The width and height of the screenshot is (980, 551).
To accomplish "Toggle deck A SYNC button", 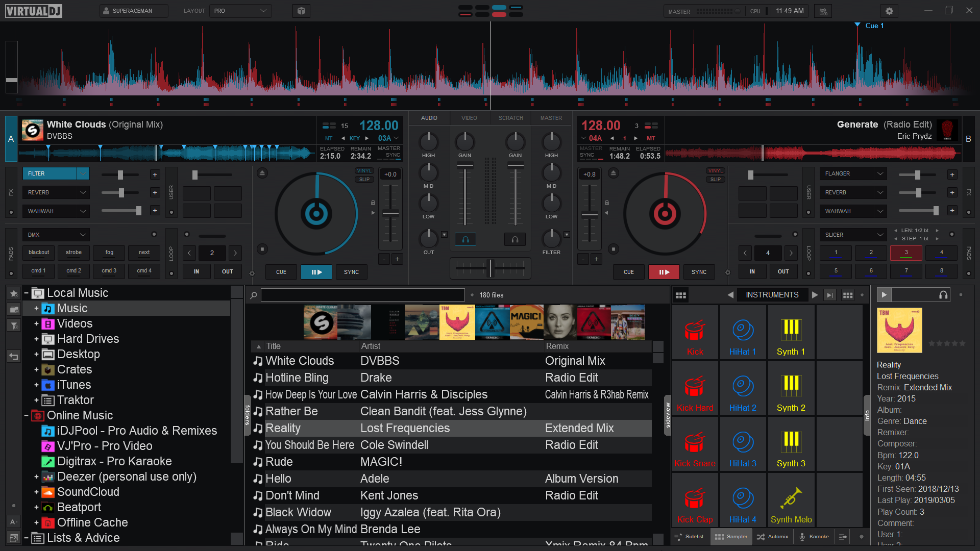I will point(351,272).
